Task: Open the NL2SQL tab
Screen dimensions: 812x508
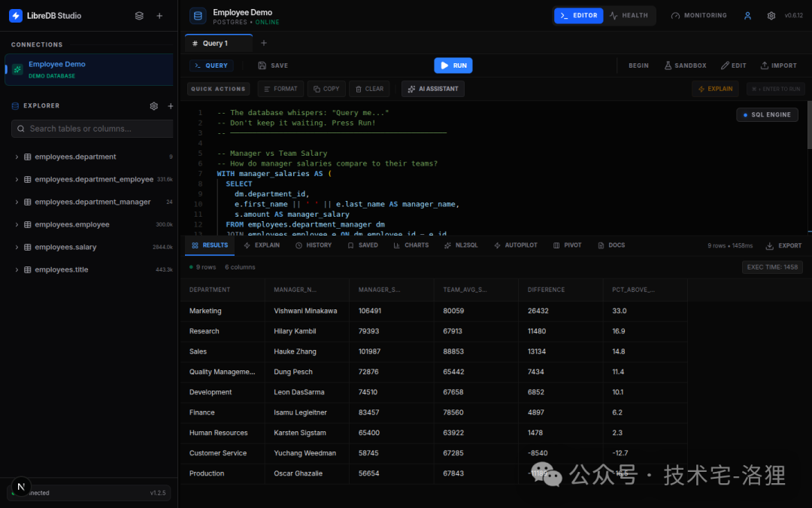Action: point(461,245)
